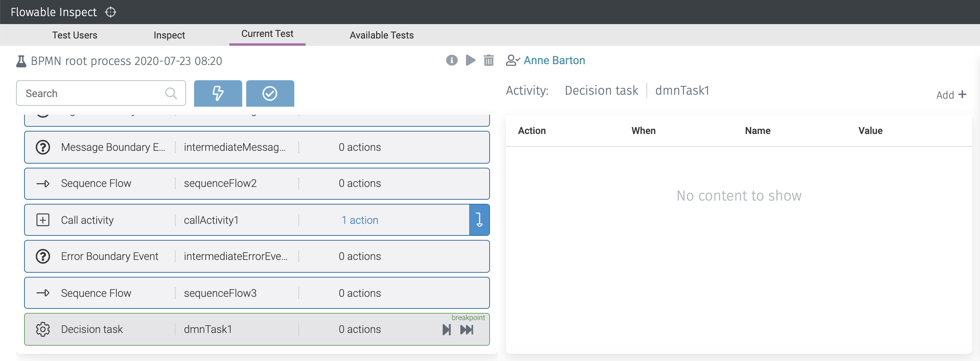The image size is (980, 361).
Task: Click the target crosshair icon in the header
Action: point(110,12)
